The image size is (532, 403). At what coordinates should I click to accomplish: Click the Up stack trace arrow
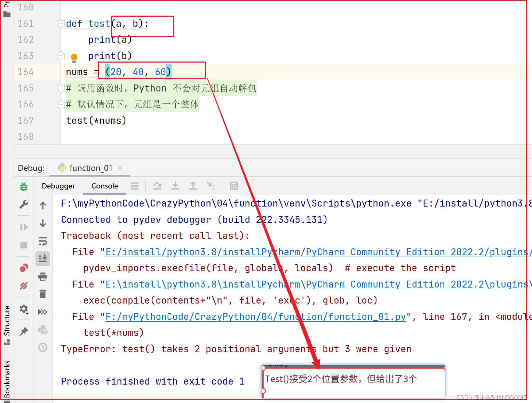tap(43, 205)
